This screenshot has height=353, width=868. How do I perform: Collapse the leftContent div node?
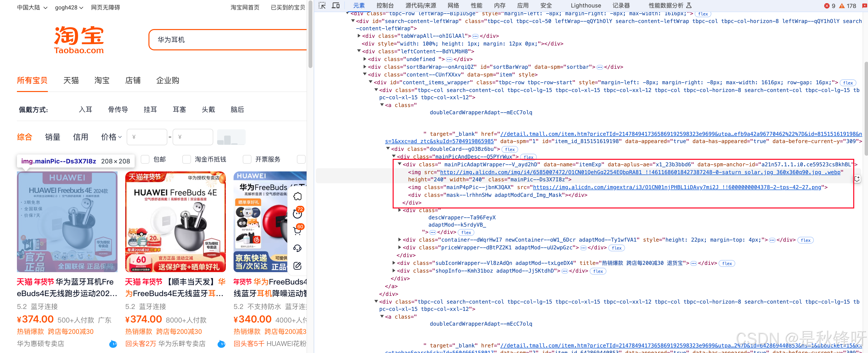tap(359, 51)
